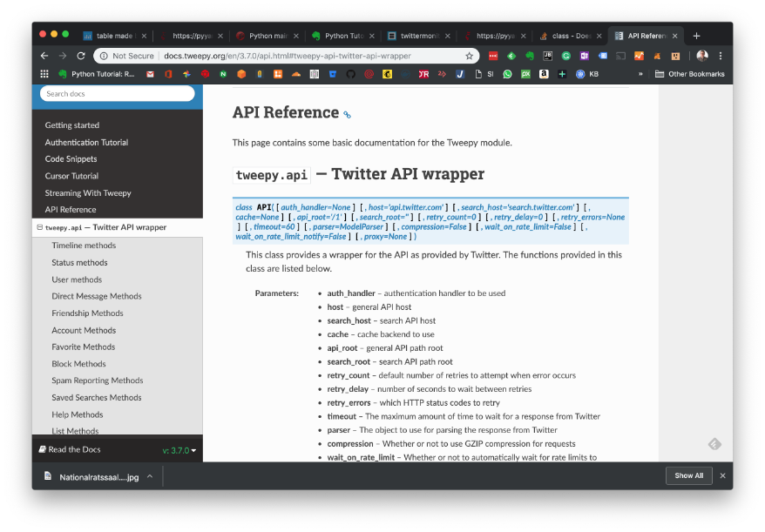Open the Gmail bookmark icon

click(x=150, y=74)
